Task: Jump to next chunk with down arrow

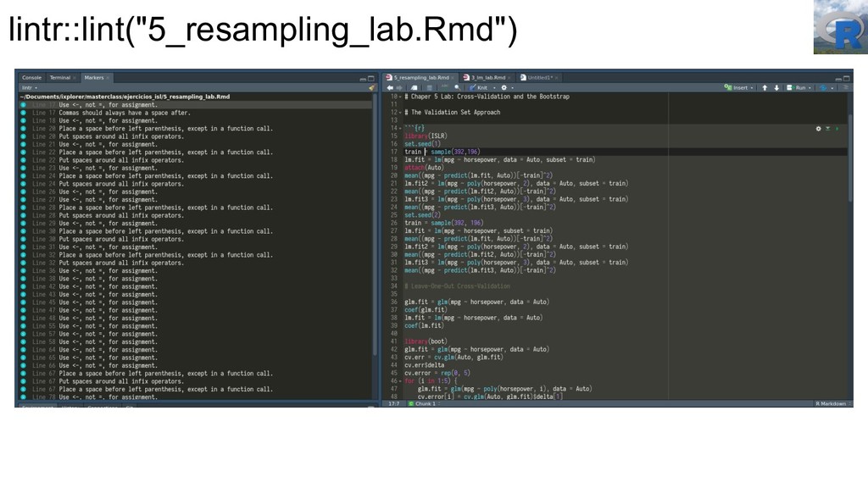Action: [x=776, y=87]
